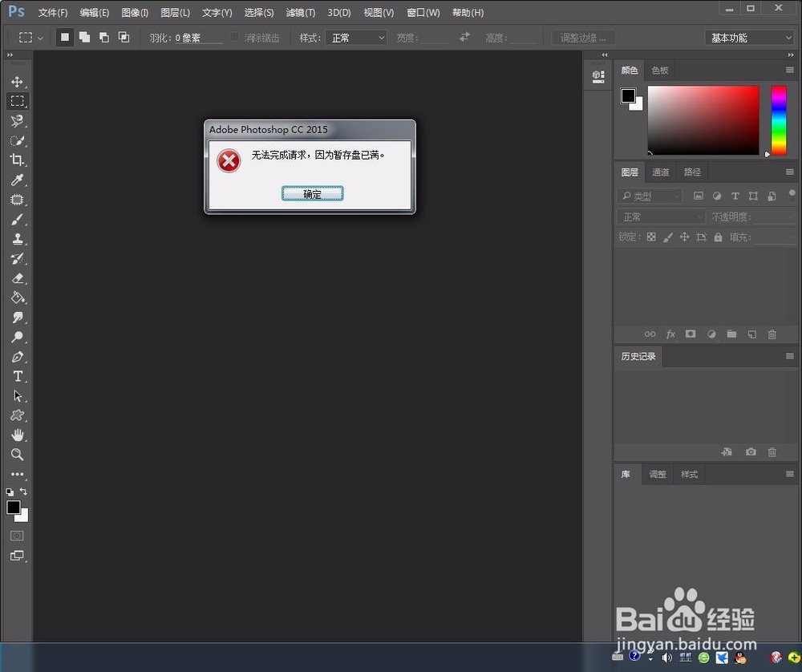Toggle lock all for layer
The width and height of the screenshot is (802, 672).
(x=718, y=237)
